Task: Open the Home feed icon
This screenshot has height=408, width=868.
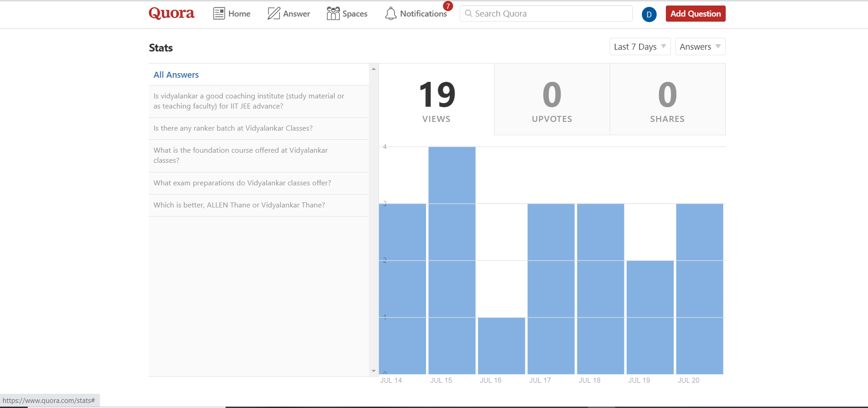Action: pyautogui.click(x=219, y=13)
